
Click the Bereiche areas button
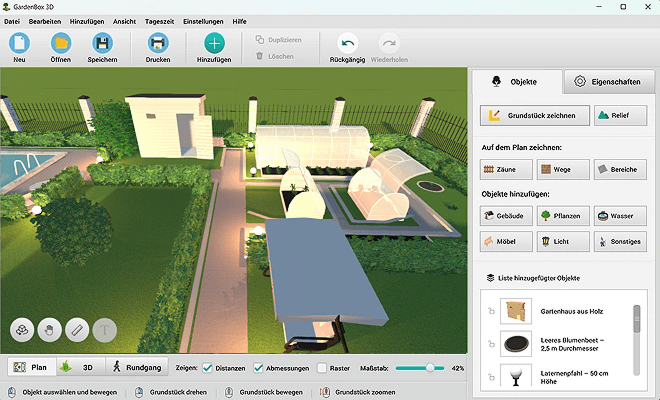tap(620, 169)
